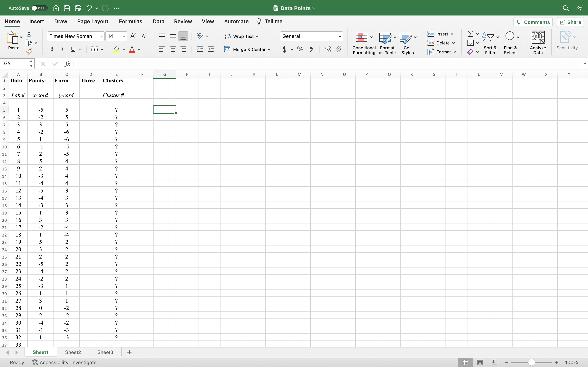The image size is (588, 367).
Task: Click the Cut scissors icon
Action: click(29, 34)
